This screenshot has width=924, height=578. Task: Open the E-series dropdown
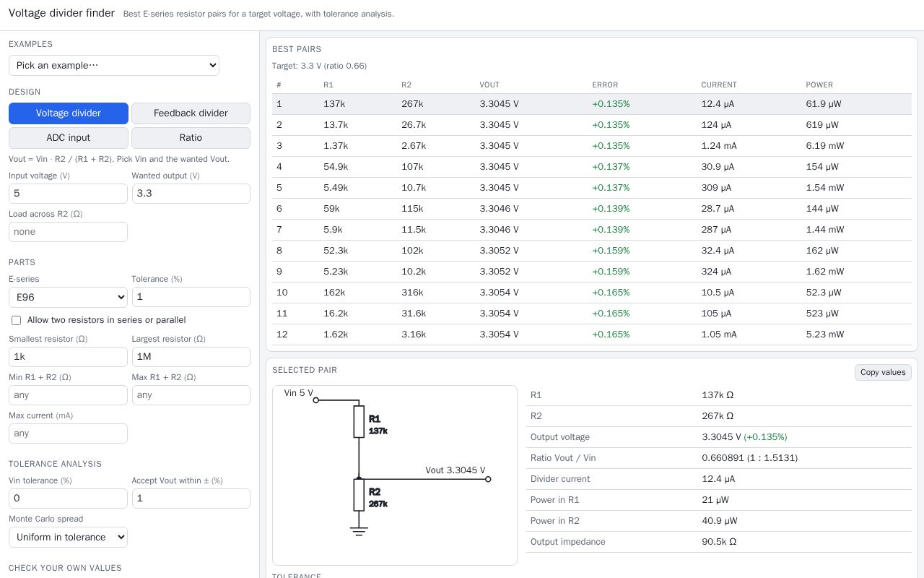tap(68, 297)
